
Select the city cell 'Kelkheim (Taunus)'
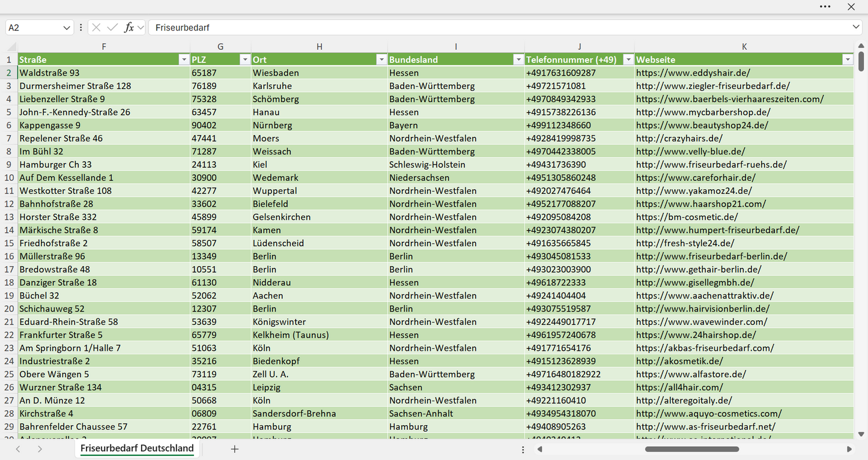click(320, 335)
